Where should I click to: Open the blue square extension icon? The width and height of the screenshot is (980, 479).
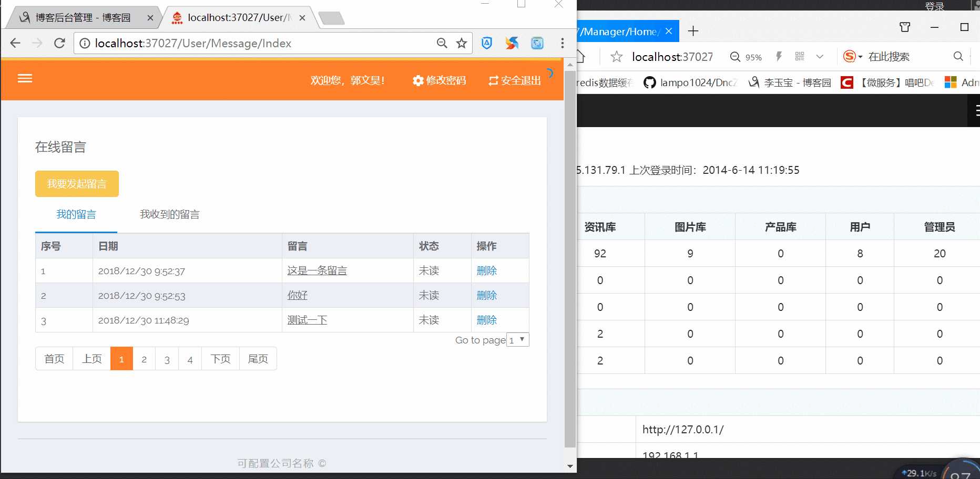point(537,43)
